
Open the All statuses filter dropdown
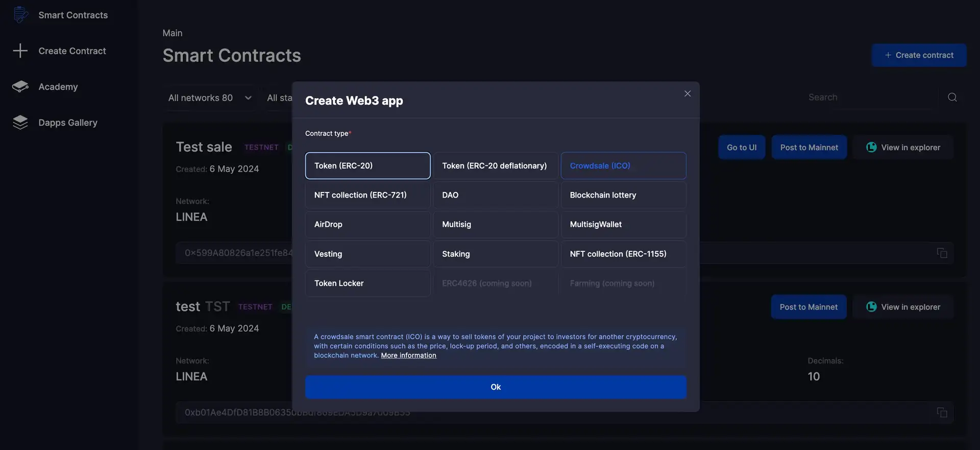(279, 98)
